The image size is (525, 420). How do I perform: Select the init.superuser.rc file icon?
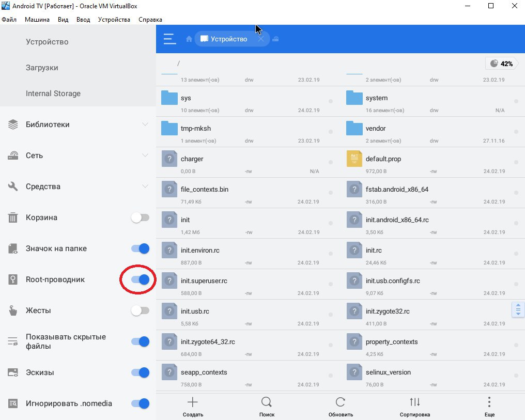click(x=169, y=281)
